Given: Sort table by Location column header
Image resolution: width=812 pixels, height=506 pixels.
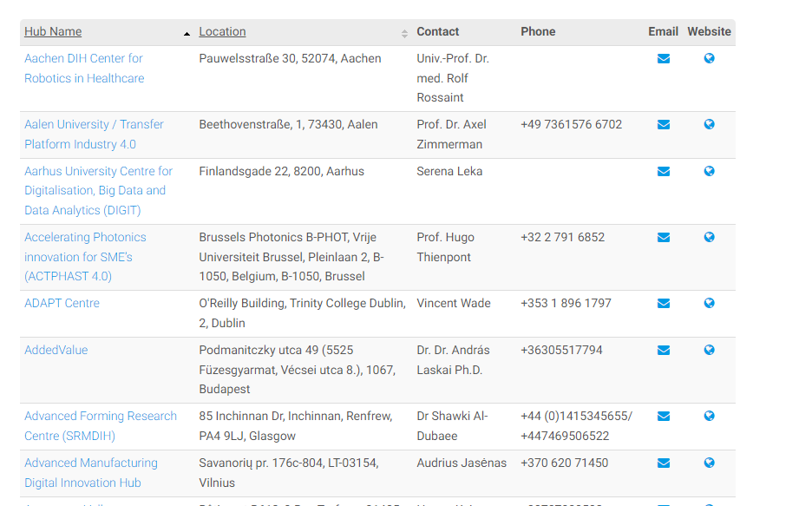Looking at the screenshot, I should point(222,32).
